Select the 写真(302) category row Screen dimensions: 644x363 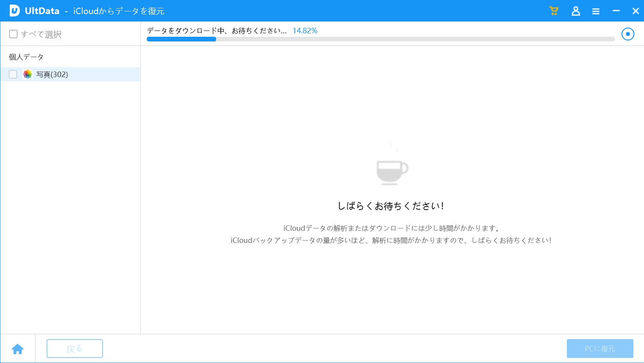tap(78, 74)
